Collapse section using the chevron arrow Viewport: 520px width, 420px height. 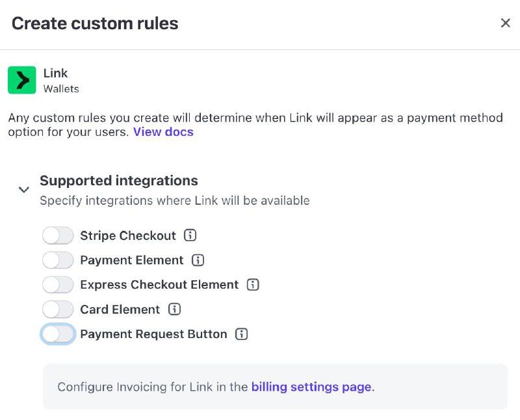[24, 190]
